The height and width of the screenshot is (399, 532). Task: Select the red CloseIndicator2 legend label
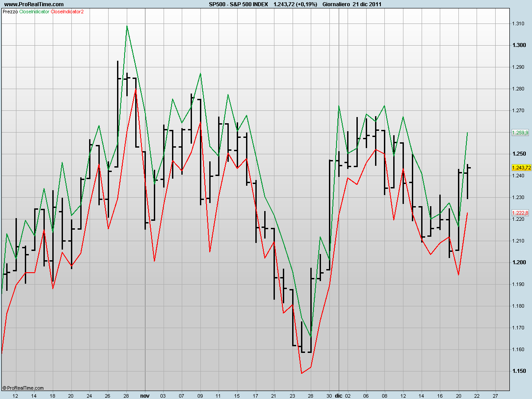click(x=67, y=12)
